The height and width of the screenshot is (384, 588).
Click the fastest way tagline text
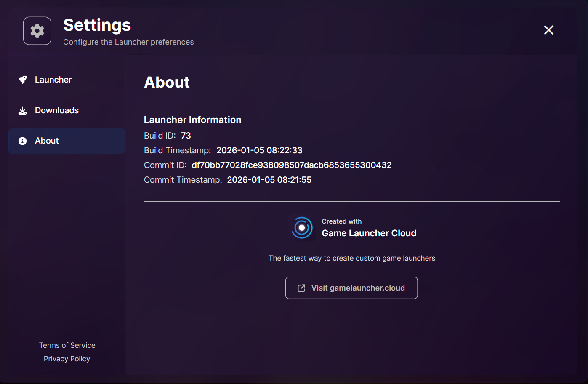pyautogui.click(x=352, y=258)
